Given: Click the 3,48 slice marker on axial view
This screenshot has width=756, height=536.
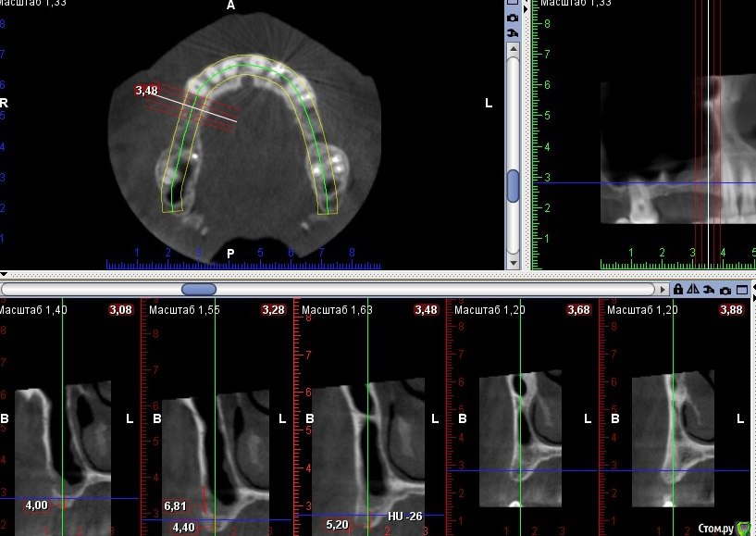Looking at the screenshot, I should pyautogui.click(x=146, y=91).
